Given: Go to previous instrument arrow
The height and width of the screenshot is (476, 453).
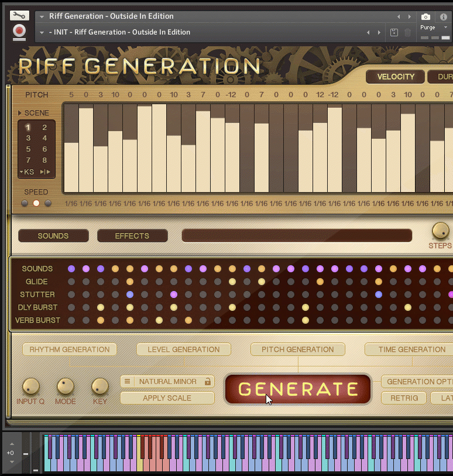Looking at the screenshot, I should coord(399,17).
